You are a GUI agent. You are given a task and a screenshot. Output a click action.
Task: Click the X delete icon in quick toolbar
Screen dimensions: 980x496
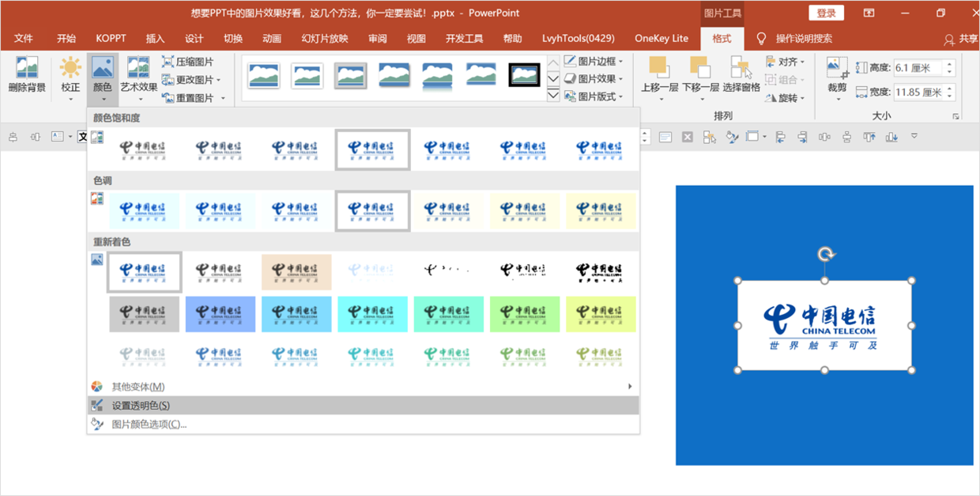[x=688, y=137]
